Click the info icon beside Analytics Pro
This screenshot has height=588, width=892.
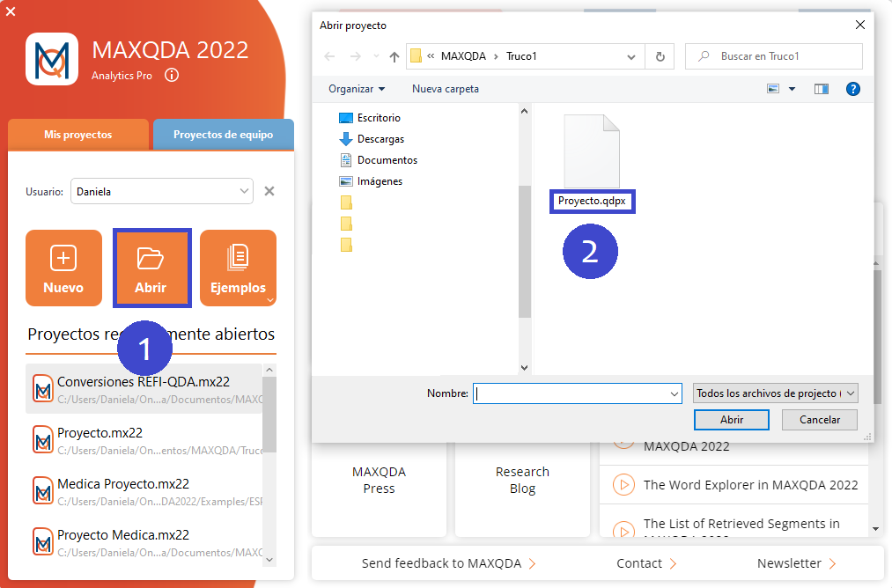coord(171,75)
